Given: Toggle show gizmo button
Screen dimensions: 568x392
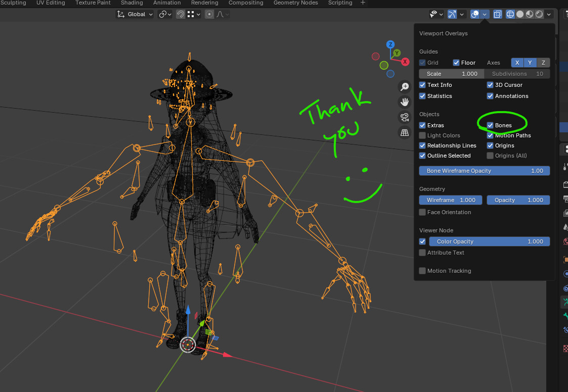Looking at the screenshot, I should [452, 14].
